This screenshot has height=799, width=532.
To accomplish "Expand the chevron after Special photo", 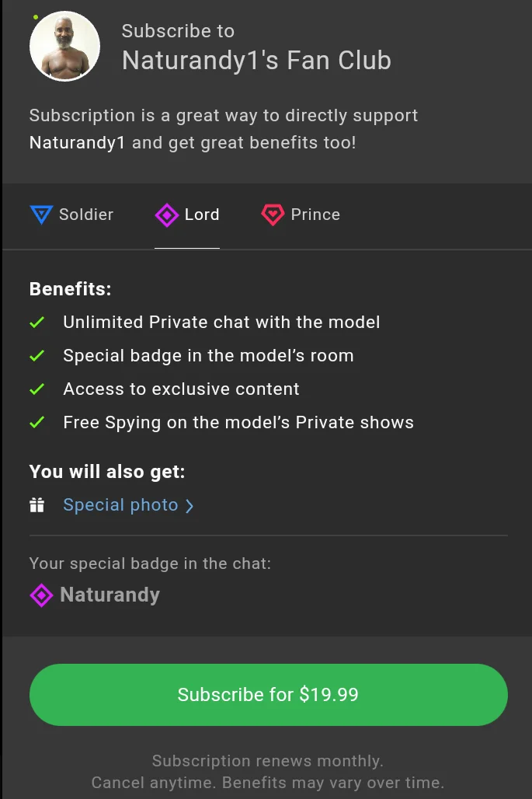I will pyautogui.click(x=190, y=506).
